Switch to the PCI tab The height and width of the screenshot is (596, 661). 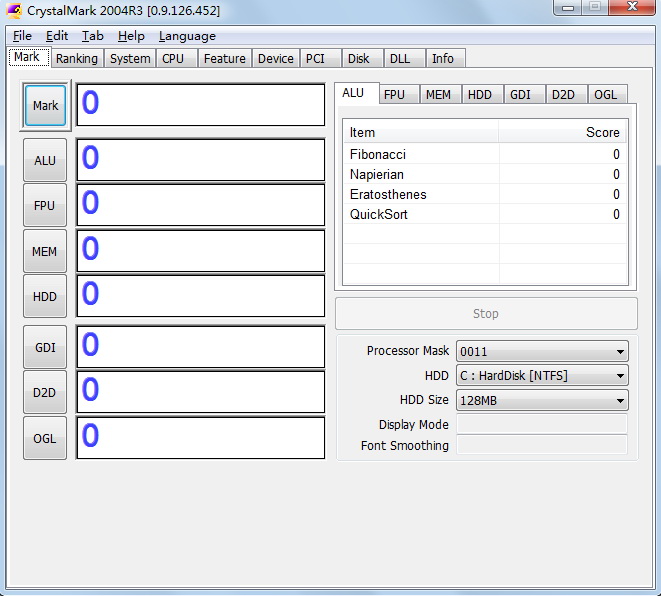[x=320, y=58]
